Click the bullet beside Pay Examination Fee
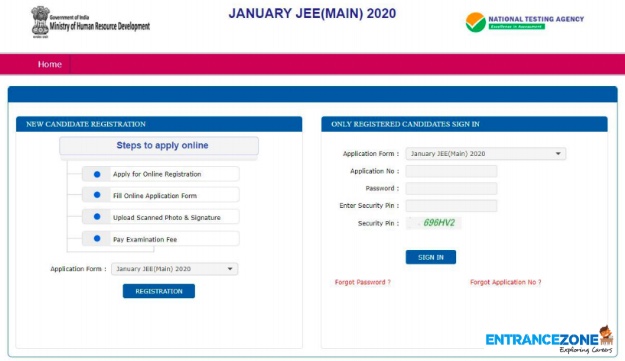The width and height of the screenshot is (625, 361). [x=97, y=238]
